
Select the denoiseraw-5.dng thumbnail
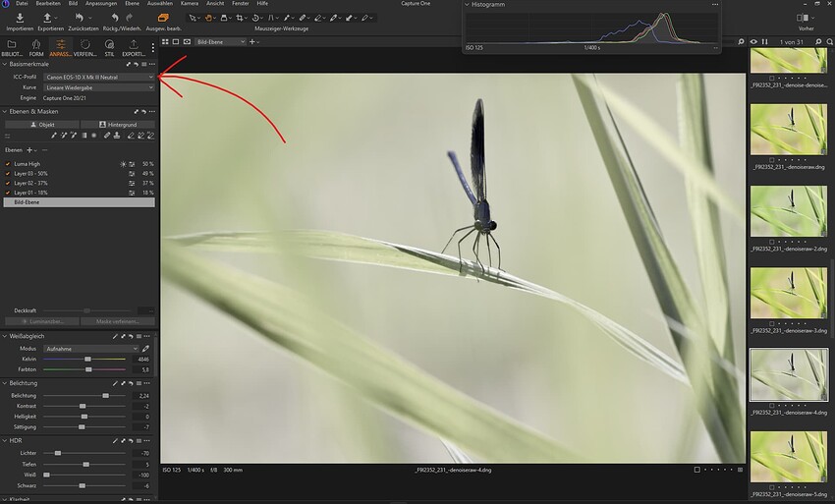tap(789, 455)
